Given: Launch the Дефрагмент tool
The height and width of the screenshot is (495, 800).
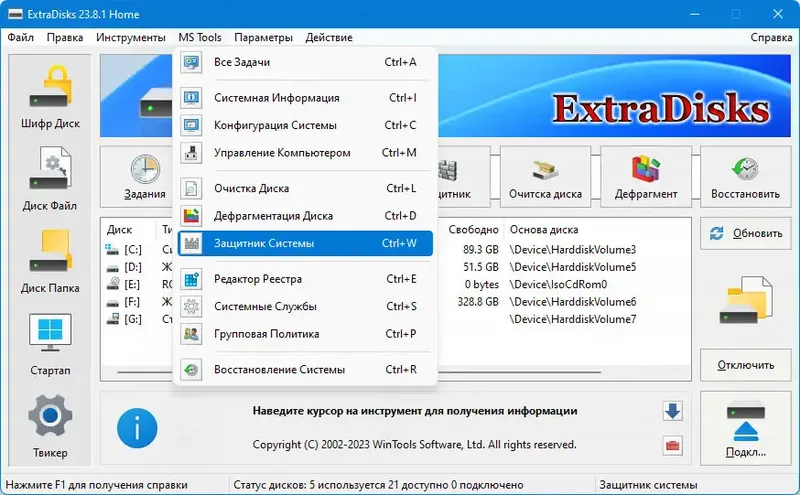Looking at the screenshot, I should (646, 177).
